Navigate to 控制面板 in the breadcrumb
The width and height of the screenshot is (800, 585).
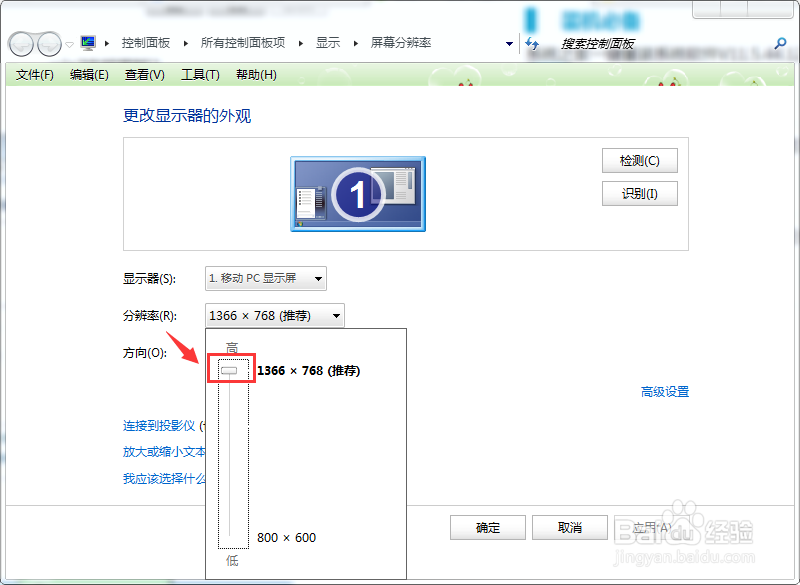pos(146,43)
